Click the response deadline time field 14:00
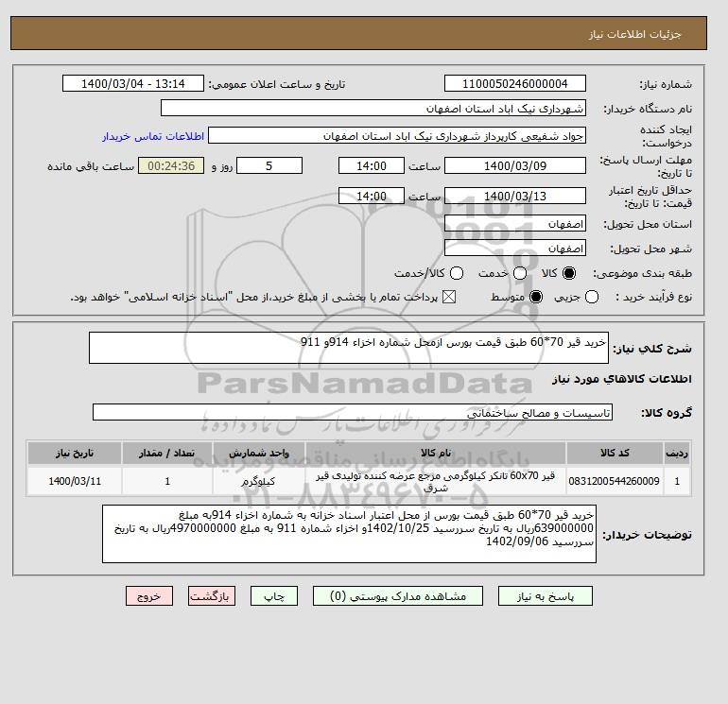This screenshot has width=728, height=704. (x=372, y=165)
